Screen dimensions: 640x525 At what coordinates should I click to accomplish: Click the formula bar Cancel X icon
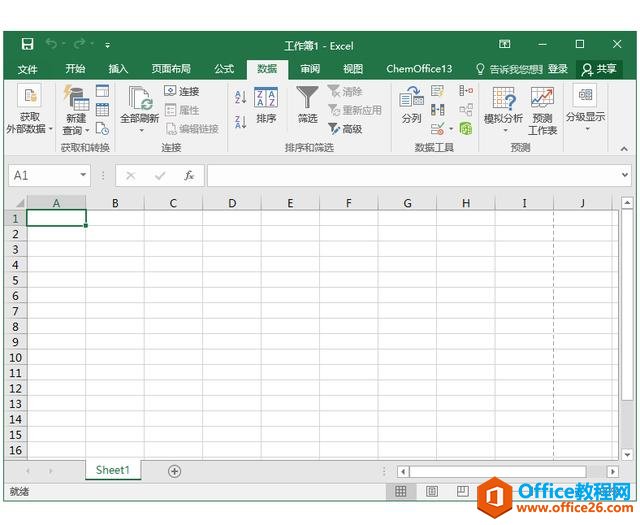131,176
